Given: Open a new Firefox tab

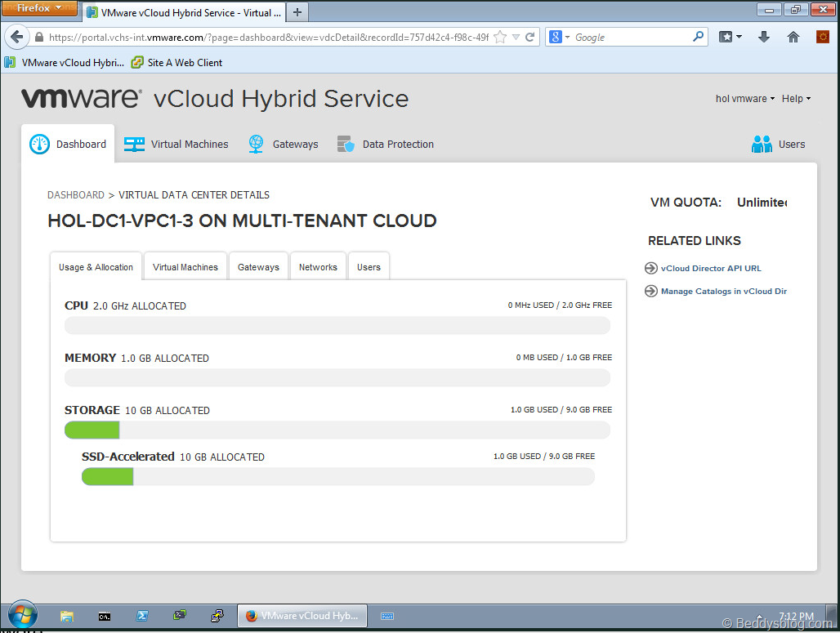Looking at the screenshot, I should coord(297,11).
